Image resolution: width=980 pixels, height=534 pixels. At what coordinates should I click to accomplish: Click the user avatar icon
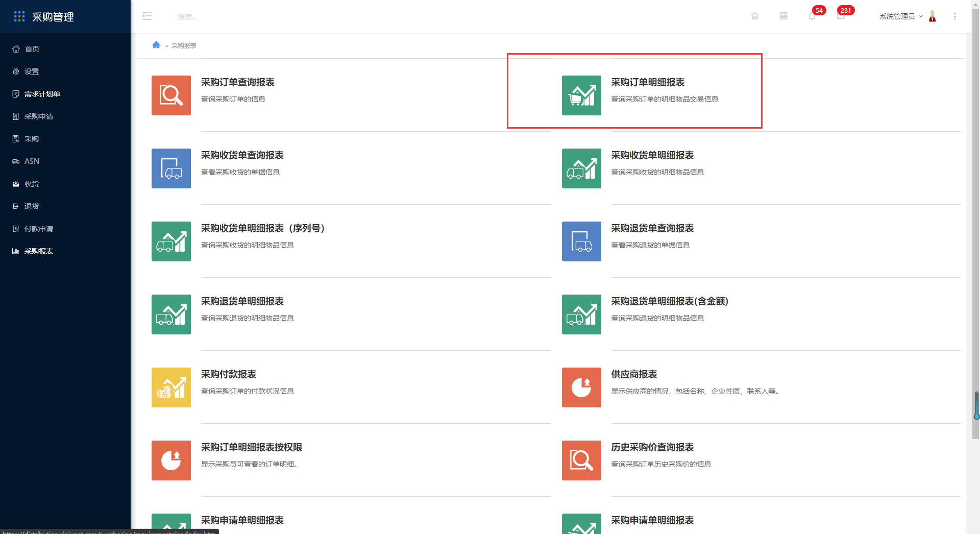(x=933, y=16)
